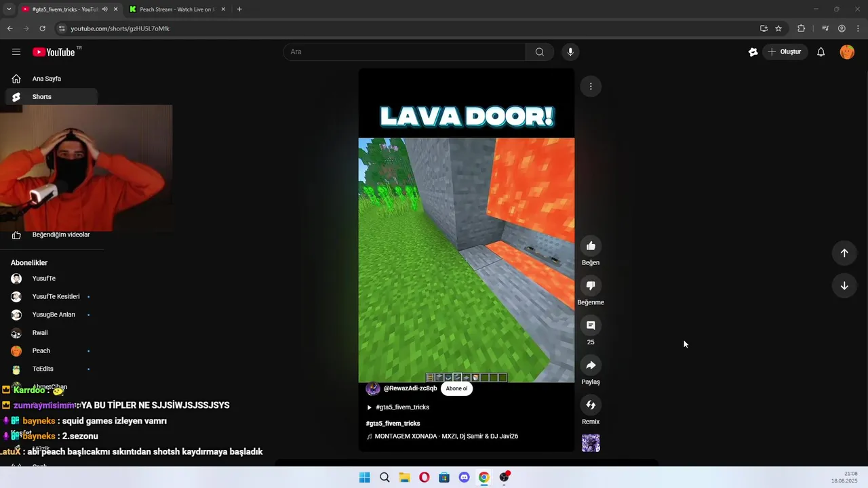Open File Explorer from the taskbar
Image resolution: width=868 pixels, height=488 pixels.
[404, 478]
